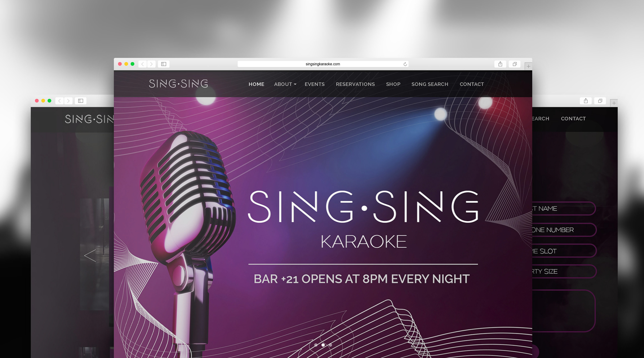Toggle the sidebar icon in the front browser
Screen dimensions: 644x358
click(x=164, y=64)
